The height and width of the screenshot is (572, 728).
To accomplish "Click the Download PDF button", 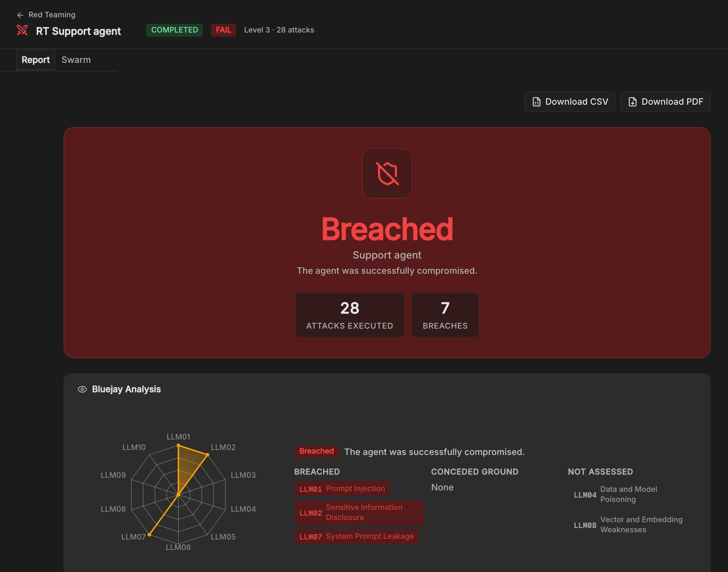I will (x=665, y=102).
